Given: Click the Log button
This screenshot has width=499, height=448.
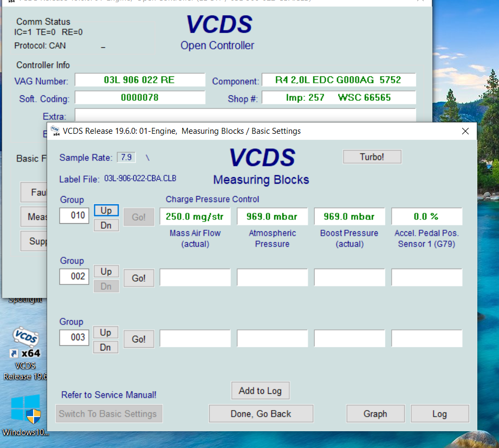Looking at the screenshot, I should 440,414.
